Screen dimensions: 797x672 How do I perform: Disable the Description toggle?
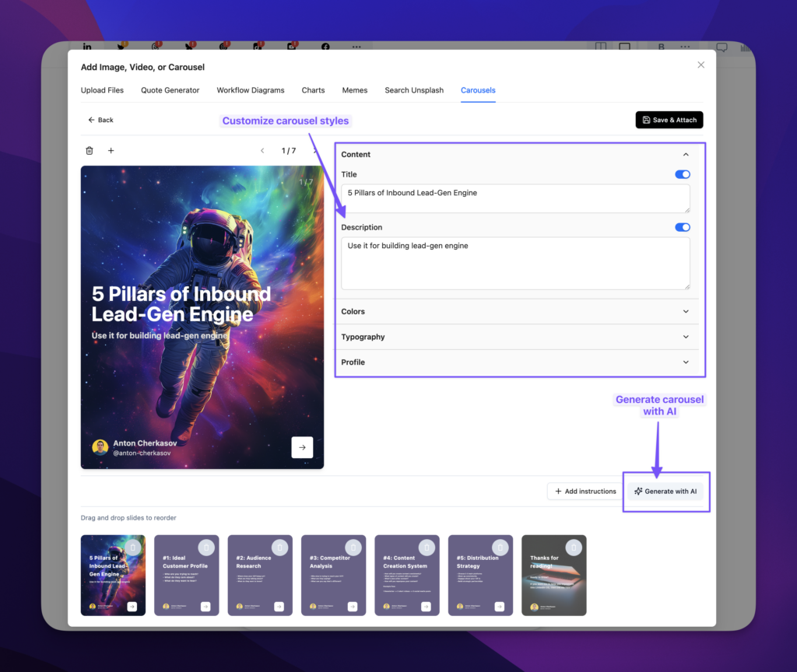click(x=682, y=227)
